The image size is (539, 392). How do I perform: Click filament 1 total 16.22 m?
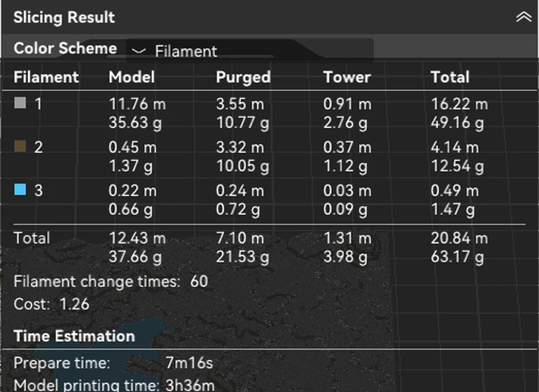[x=459, y=104]
